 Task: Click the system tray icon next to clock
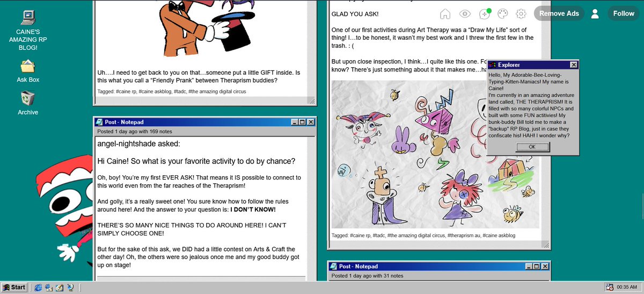(610, 288)
